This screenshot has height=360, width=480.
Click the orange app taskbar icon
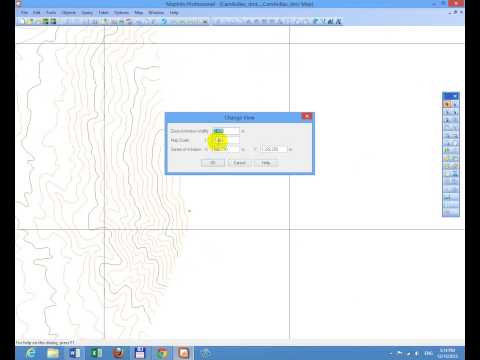point(184,353)
